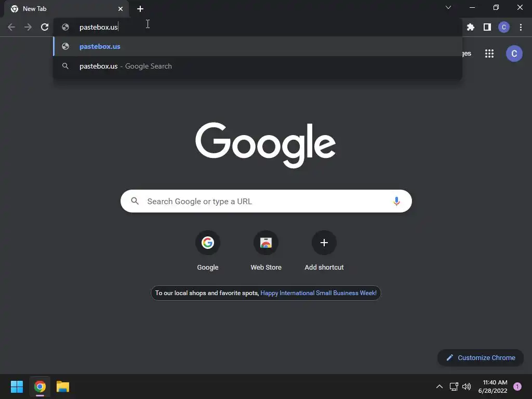Start voice search with microphone icon

(x=396, y=201)
